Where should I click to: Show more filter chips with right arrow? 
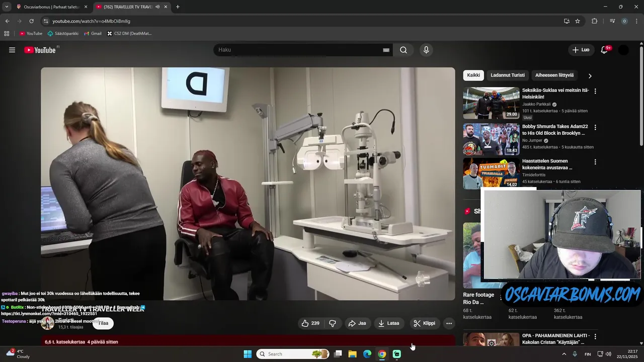click(590, 76)
